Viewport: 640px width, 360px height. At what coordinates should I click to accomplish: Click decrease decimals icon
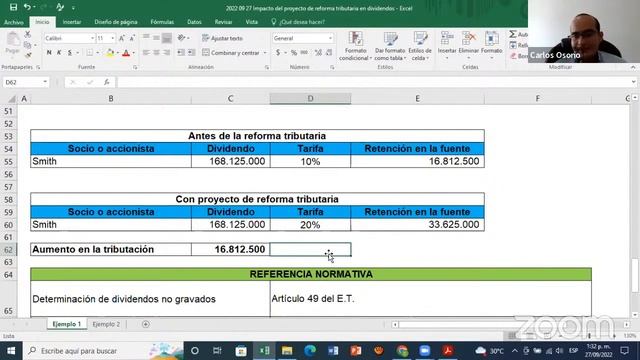tap(329, 53)
